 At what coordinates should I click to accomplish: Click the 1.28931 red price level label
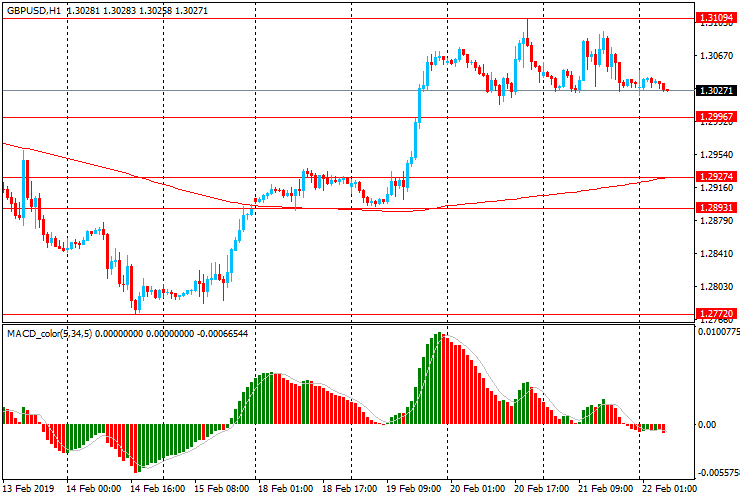click(716, 208)
